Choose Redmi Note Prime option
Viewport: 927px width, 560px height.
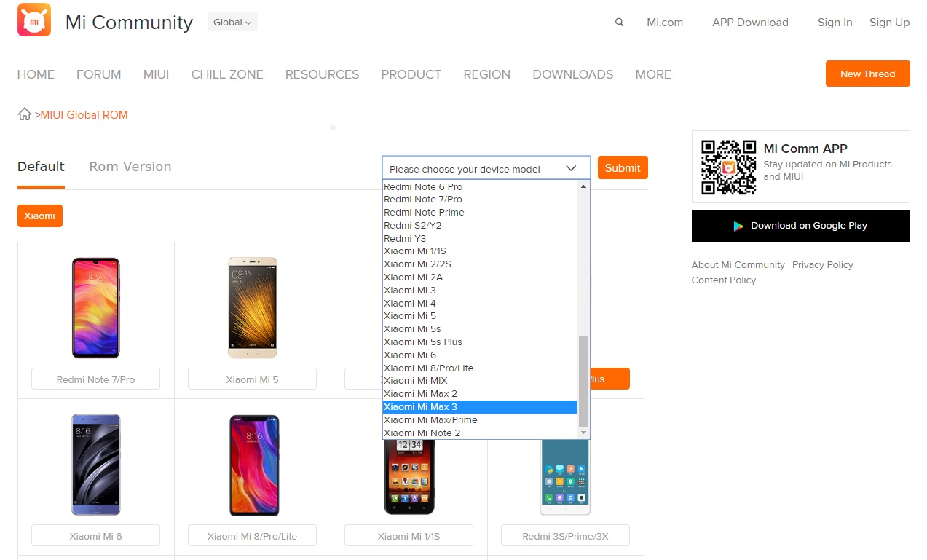[x=480, y=212]
